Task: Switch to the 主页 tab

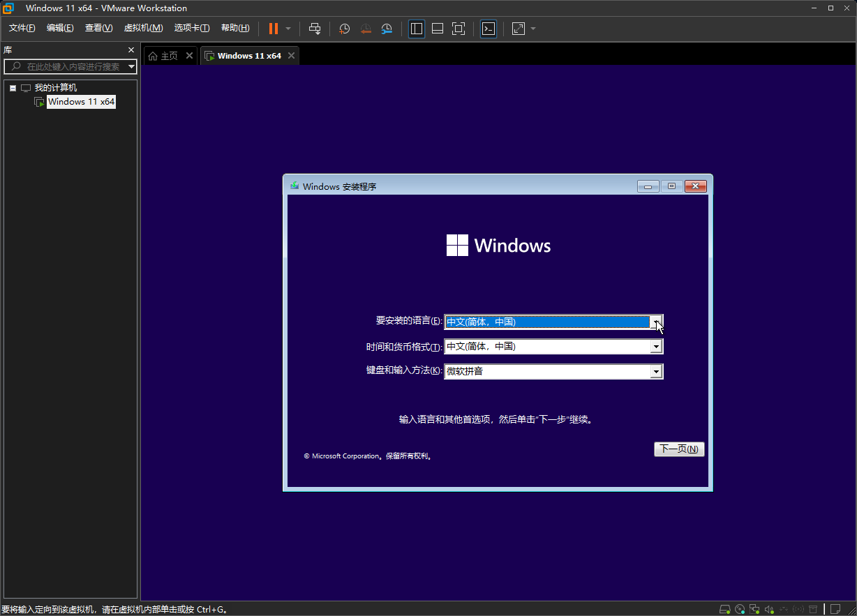Action: pos(170,56)
